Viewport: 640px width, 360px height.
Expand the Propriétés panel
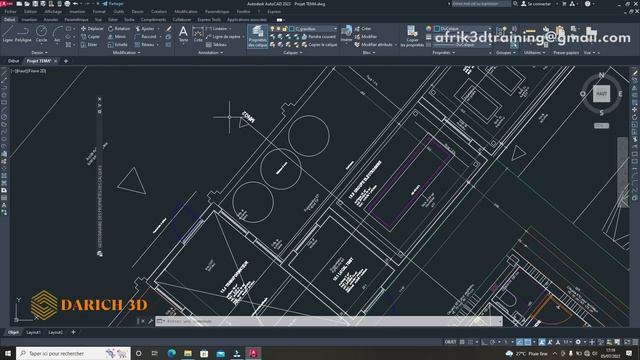pyautogui.click(x=444, y=53)
